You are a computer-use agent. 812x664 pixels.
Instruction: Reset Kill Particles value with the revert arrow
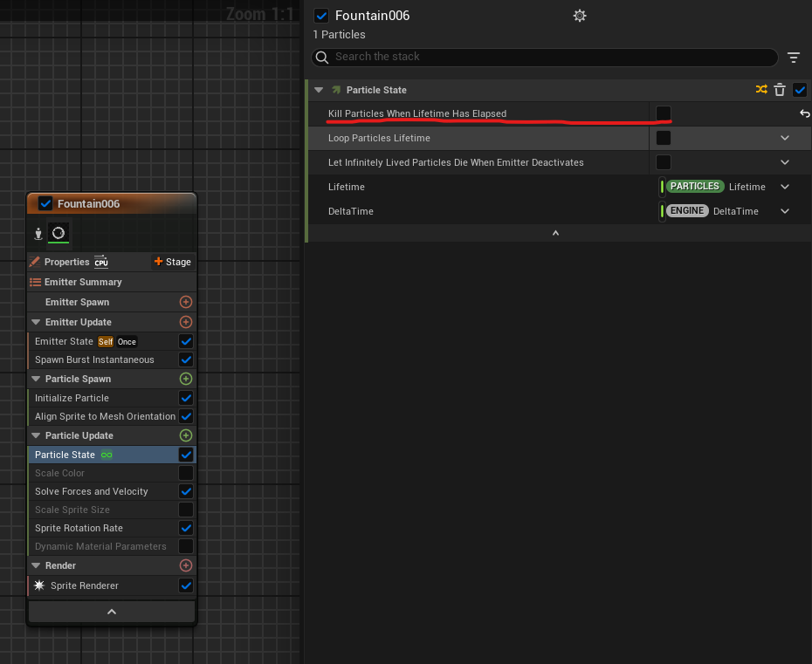pos(804,114)
